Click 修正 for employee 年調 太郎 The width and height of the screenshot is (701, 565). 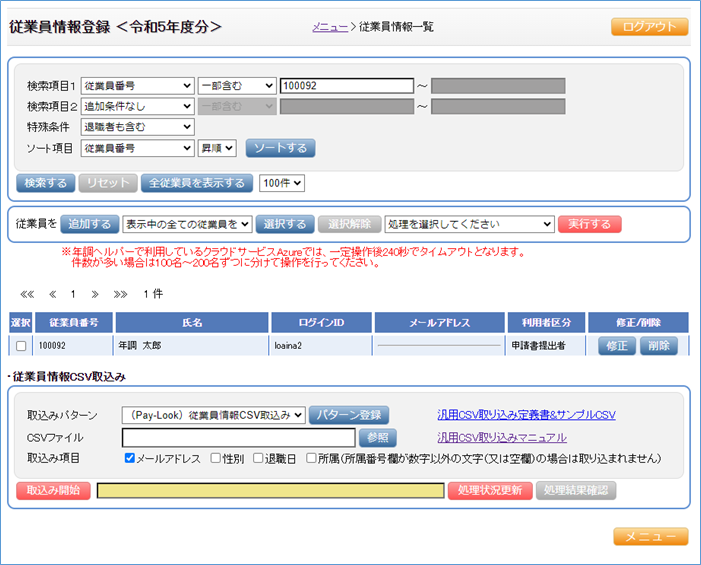pos(617,346)
